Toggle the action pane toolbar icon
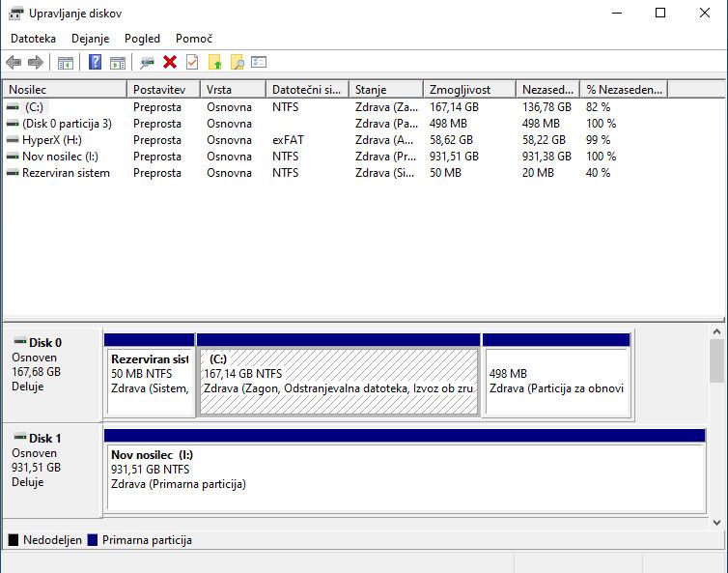This screenshot has width=728, height=573. [118, 62]
